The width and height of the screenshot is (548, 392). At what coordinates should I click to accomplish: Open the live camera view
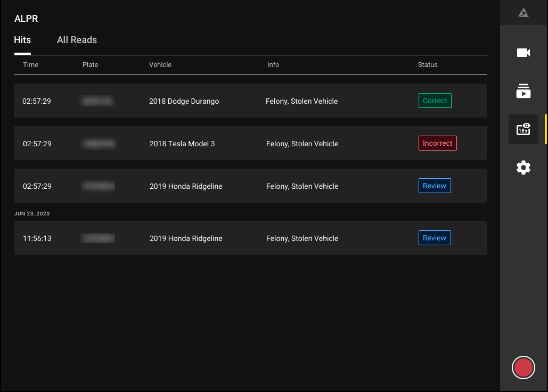tap(523, 53)
